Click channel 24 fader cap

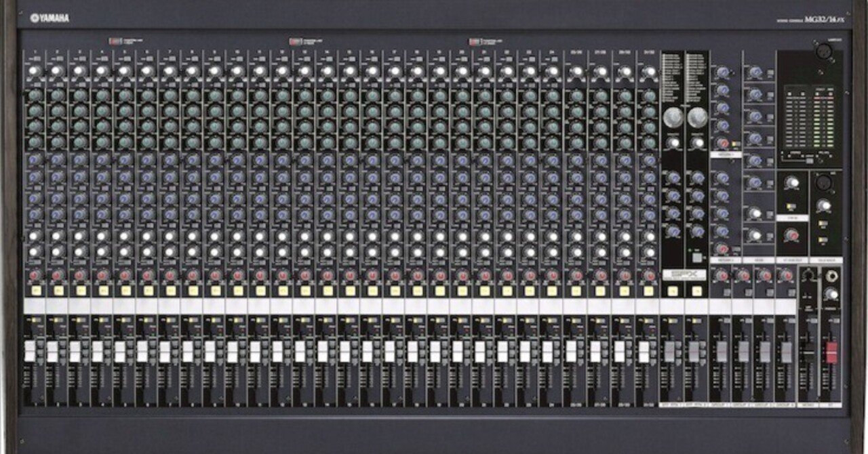pos(547,352)
